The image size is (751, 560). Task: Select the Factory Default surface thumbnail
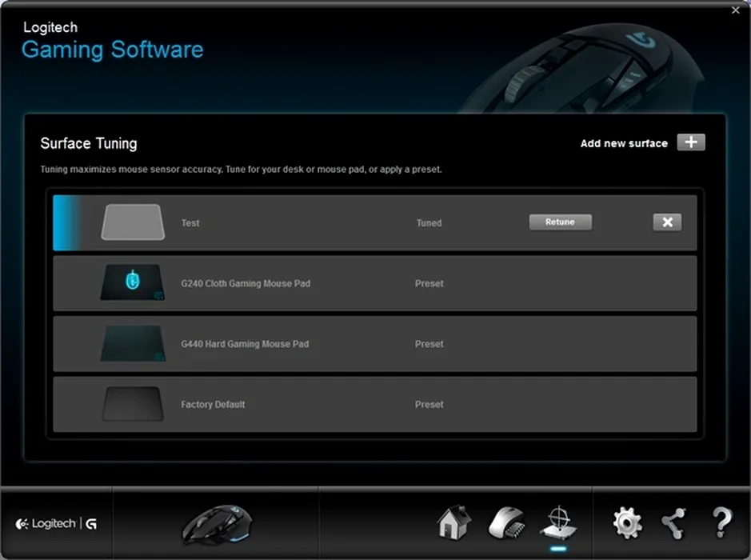point(133,404)
